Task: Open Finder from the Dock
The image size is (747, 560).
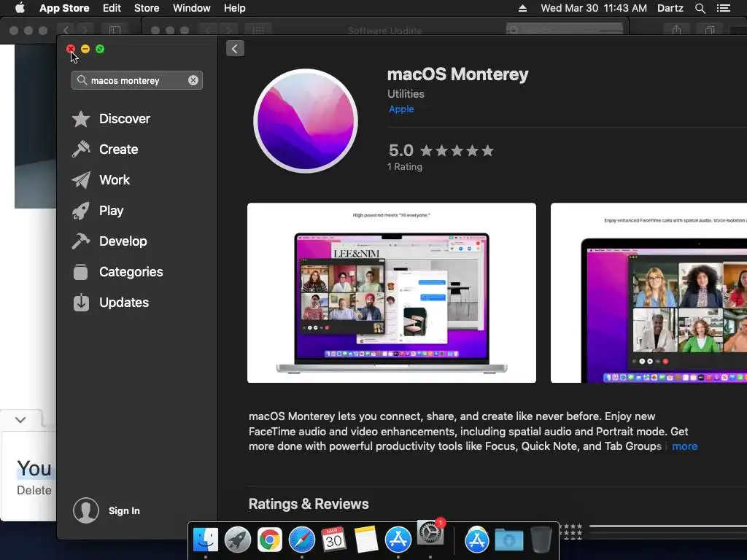Action: (x=205, y=540)
